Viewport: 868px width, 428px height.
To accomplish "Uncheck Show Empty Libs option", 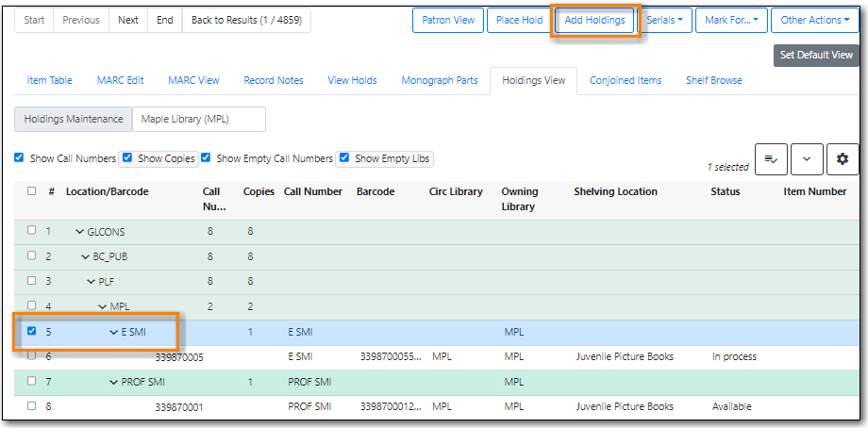I will pyautogui.click(x=344, y=158).
